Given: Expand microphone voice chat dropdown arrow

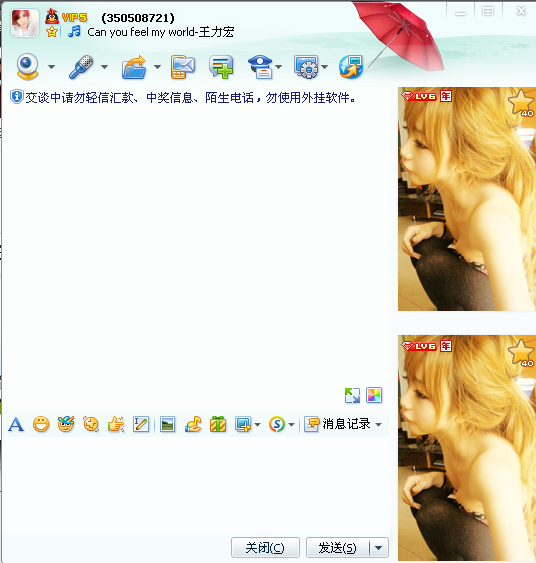Looking at the screenshot, I should coord(104,67).
